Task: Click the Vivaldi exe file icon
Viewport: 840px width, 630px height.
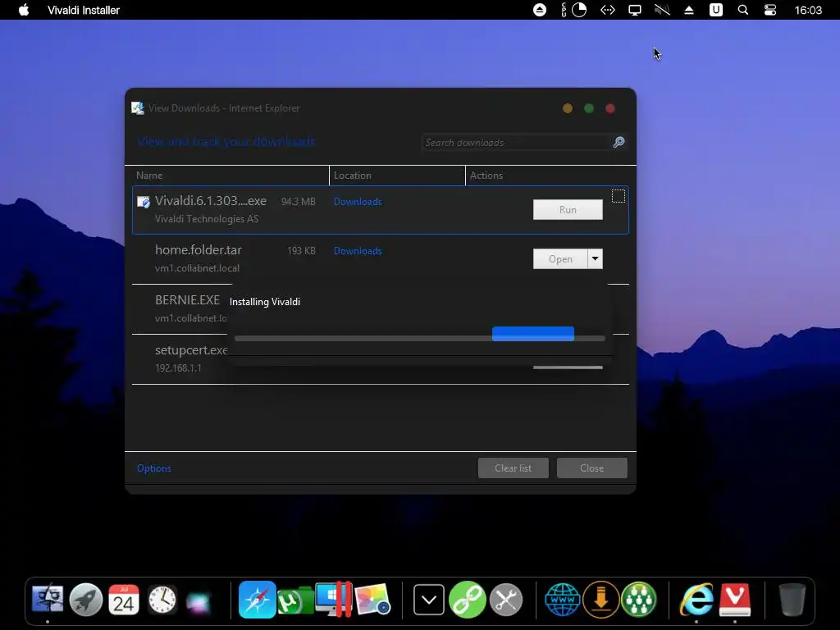Action: click(x=144, y=202)
